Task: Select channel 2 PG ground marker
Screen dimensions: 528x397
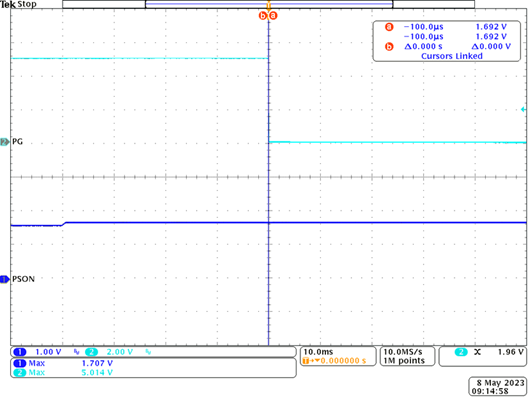Action: (x=5, y=142)
